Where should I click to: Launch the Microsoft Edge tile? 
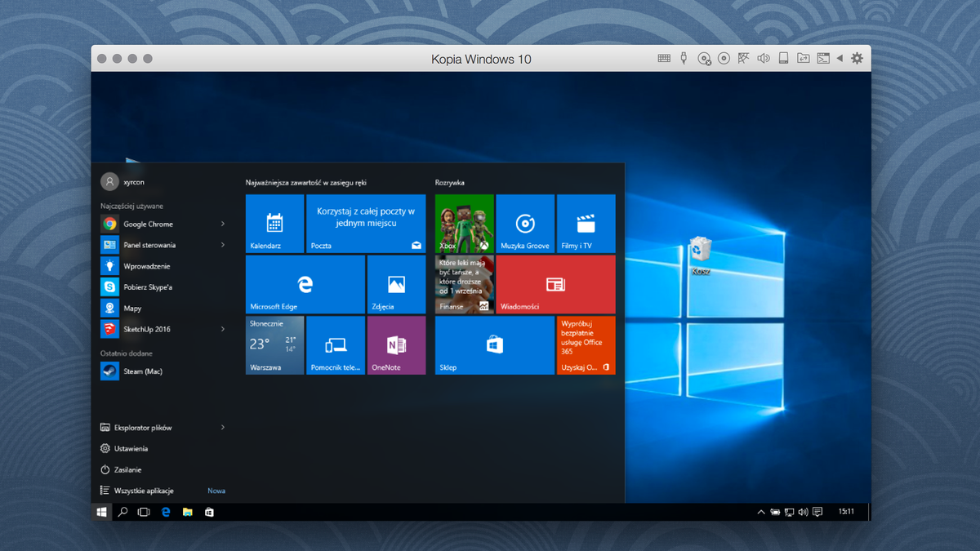(x=305, y=284)
